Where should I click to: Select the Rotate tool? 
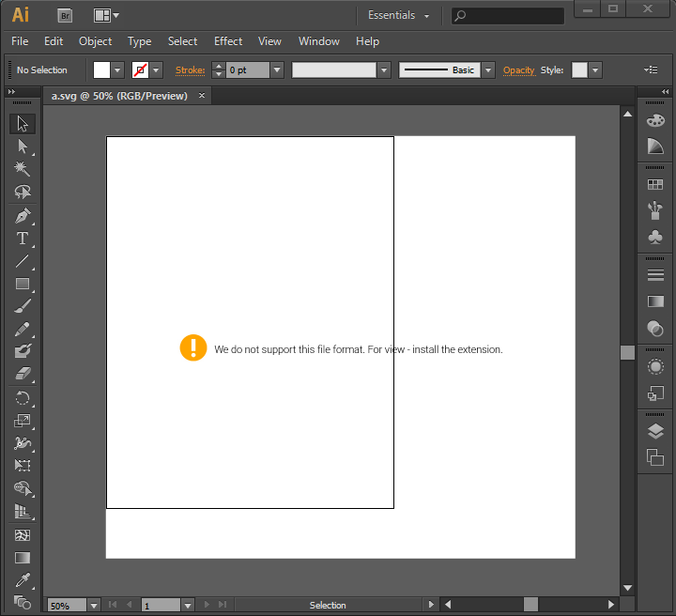click(23, 398)
